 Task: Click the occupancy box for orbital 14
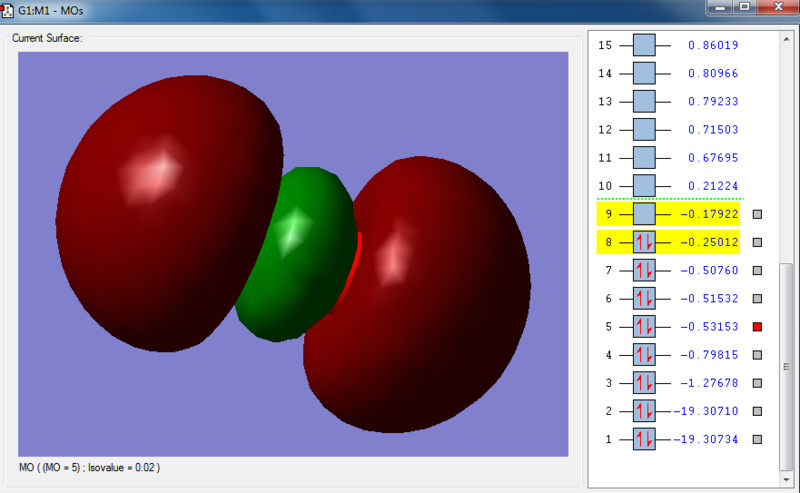[x=644, y=73]
